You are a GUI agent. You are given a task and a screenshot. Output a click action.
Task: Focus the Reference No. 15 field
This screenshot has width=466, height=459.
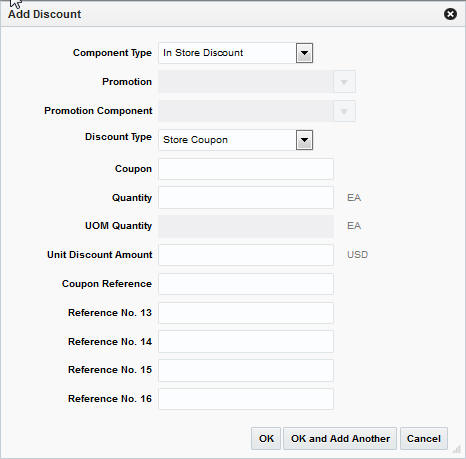pos(246,370)
